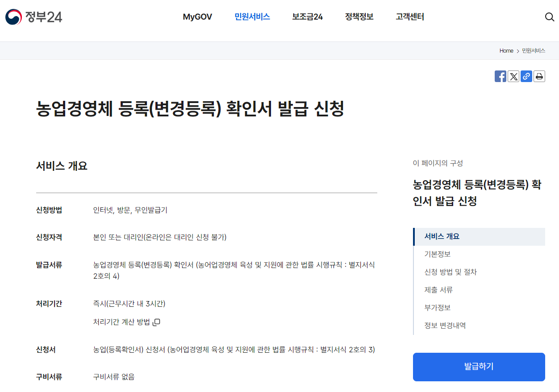Click 즉시(근무시간 내 3시간) text
The height and width of the screenshot is (392, 559).
tap(129, 304)
